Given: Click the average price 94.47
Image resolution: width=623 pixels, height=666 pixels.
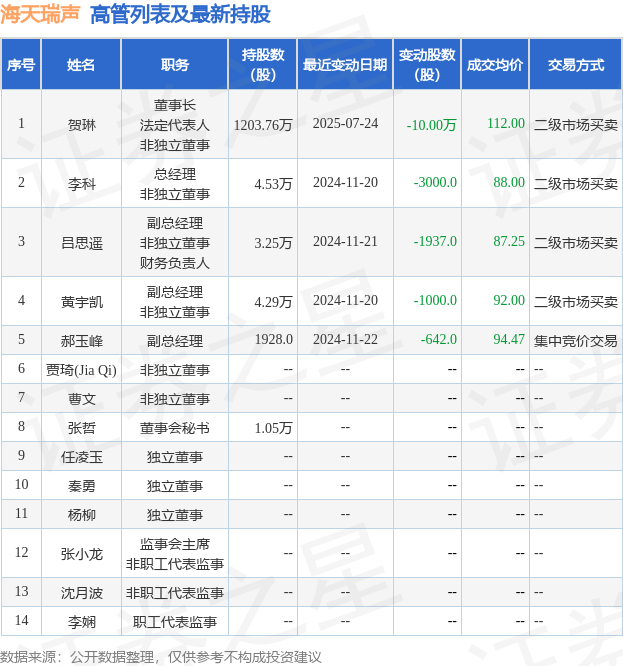Looking at the screenshot, I should point(509,339).
